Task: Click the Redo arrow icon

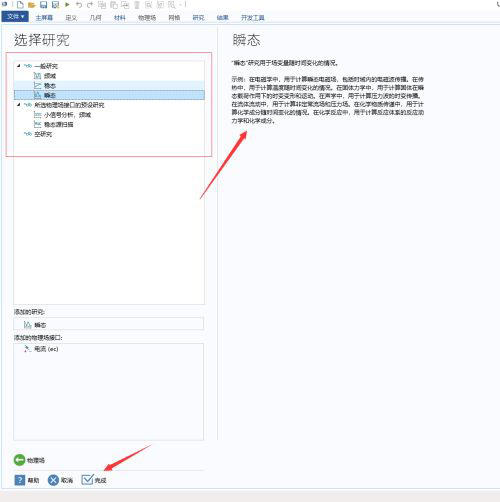Action: coord(90,5)
